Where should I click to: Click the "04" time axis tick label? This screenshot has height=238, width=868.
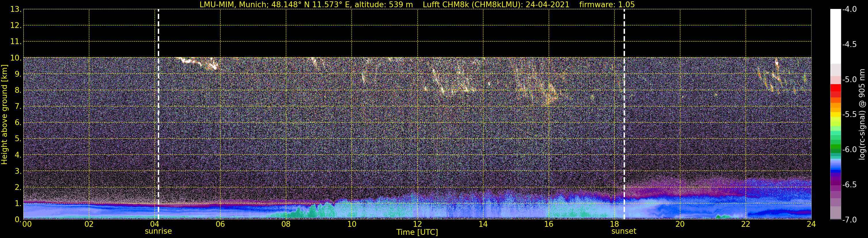[155, 224]
